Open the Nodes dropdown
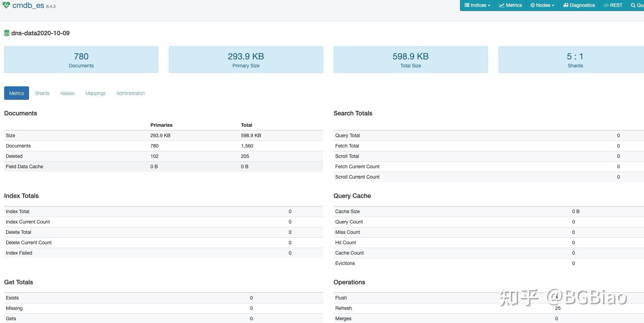 [542, 5]
